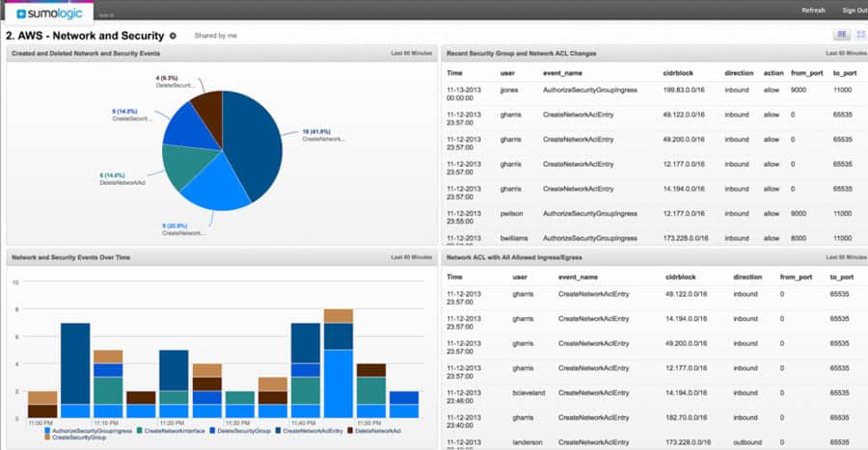
Task: Click '11:00 PM' axis label
Action: (41, 423)
